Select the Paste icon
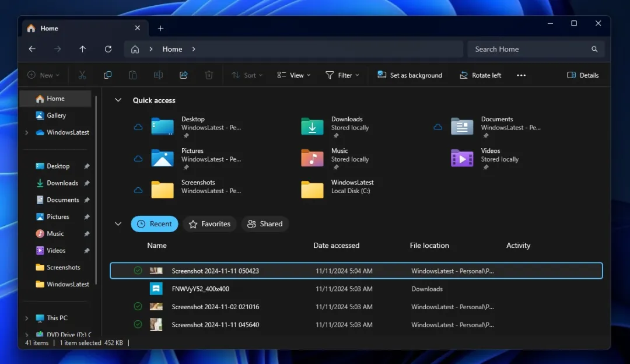Viewport: 630px width, 364px height. tap(132, 75)
